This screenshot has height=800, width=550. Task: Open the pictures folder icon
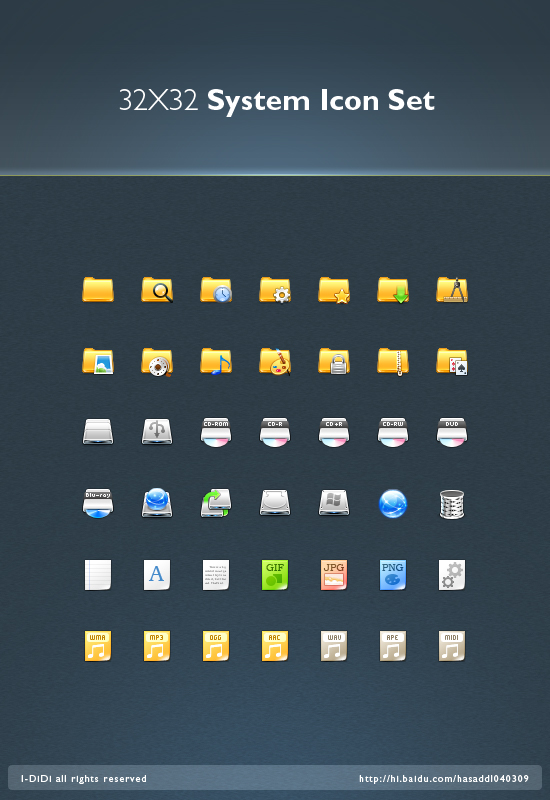click(x=98, y=361)
